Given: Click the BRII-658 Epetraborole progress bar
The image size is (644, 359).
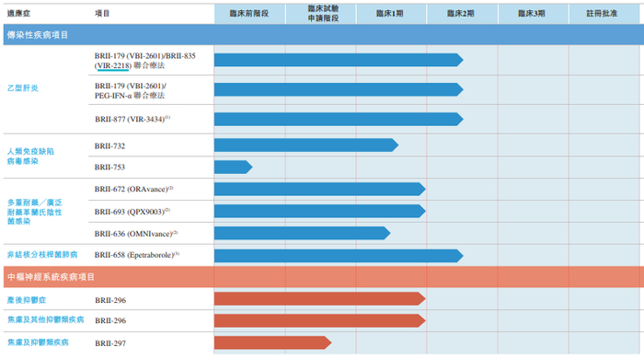Looking at the screenshot, I should pos(339,256).
